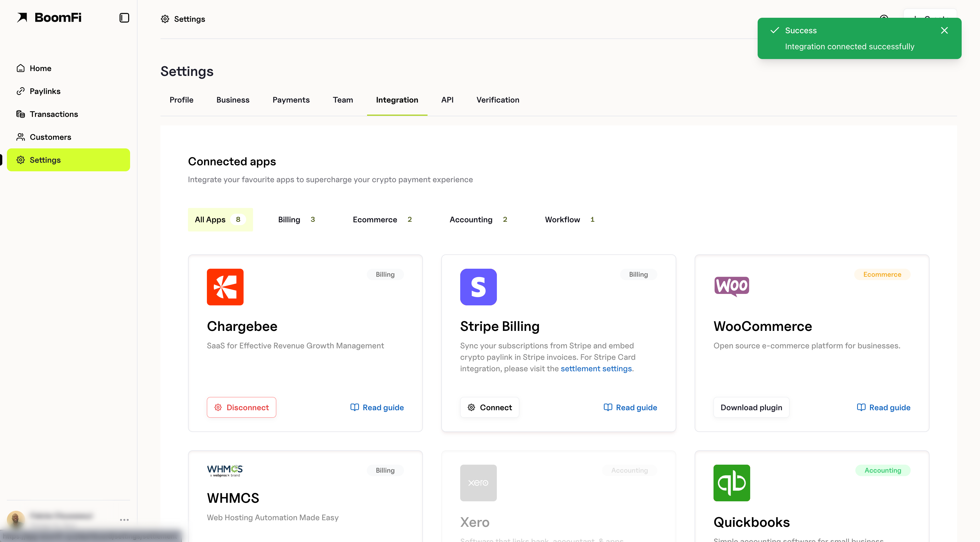Screen dimensions: 980x542
Task: Click the Stripe Billing logo
Action: point(478,287)
